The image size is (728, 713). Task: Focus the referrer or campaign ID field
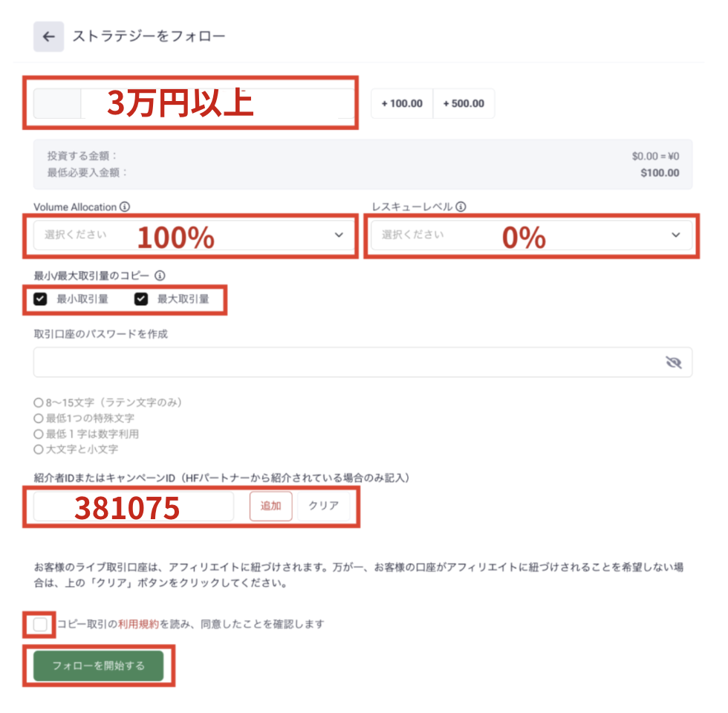pos(133,506)
